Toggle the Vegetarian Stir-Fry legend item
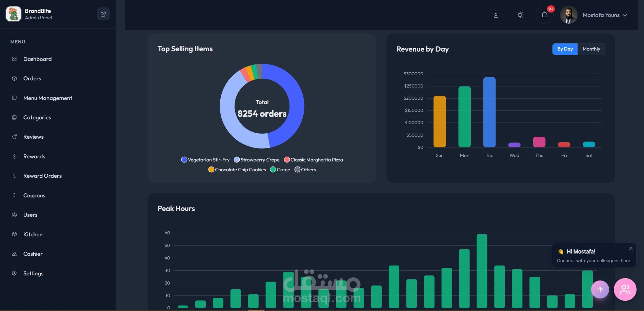 pyautogui.click(x=205, y=160)
